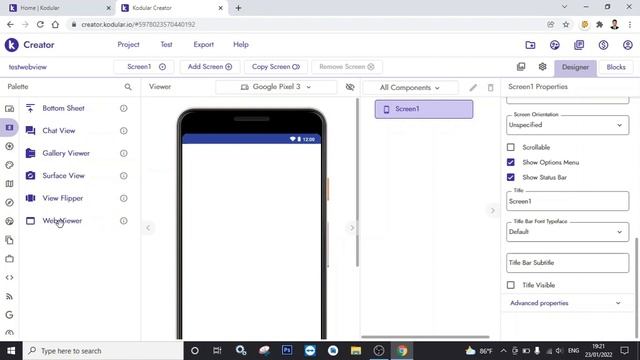Click the Copy Screen button
Viewport: 640px width, 360px height.
276,67
